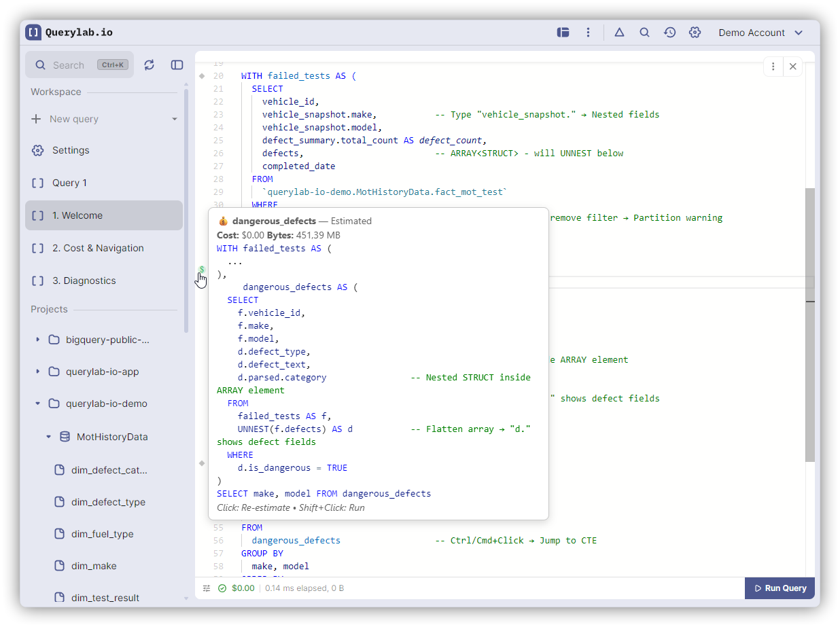The image size is (840, 627).
Task: Expand the New query dropdown arrow
Action: [174, 119]
